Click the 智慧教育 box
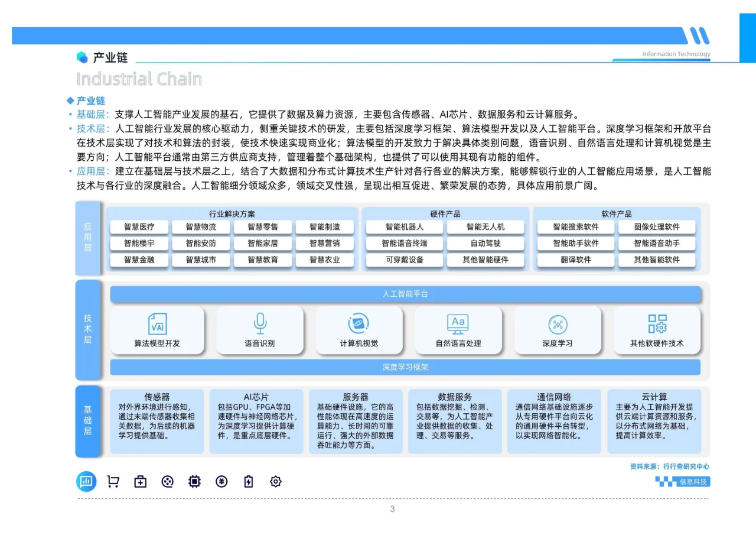 point(263,260)
